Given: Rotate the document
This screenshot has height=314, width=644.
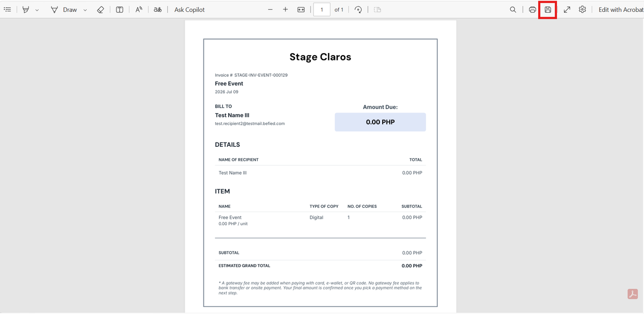Looking at the screenshot, I should (358, 10).
